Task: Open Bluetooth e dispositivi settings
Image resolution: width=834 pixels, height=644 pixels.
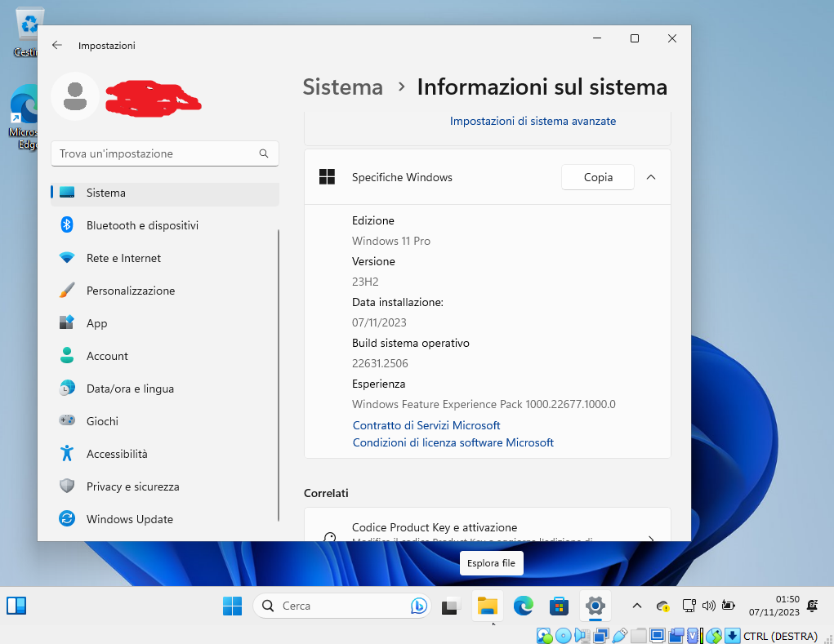Action: [164, 225]
